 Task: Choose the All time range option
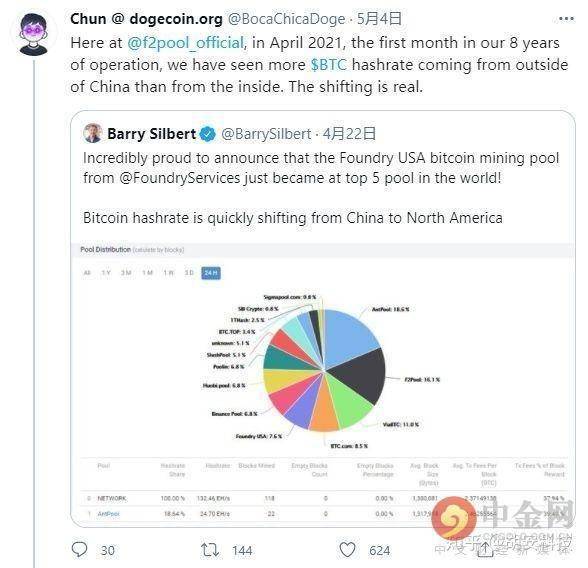87,273
